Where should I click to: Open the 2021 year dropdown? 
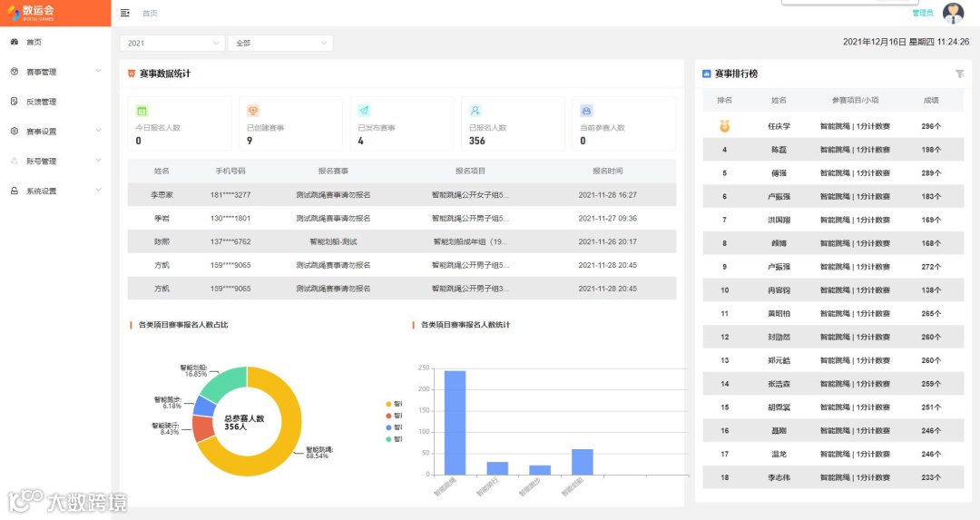tap(172, 44)
